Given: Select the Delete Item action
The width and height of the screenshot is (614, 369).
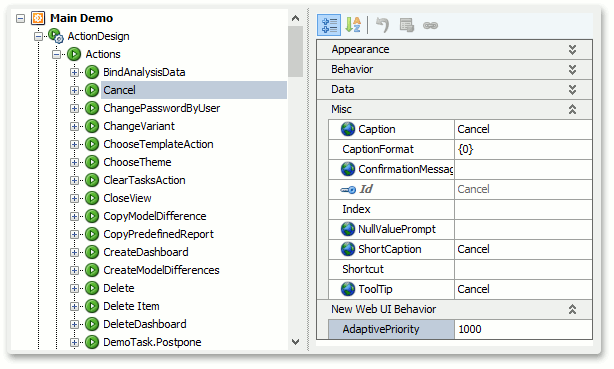Looking at the screenshot, I should coord(131,306).
